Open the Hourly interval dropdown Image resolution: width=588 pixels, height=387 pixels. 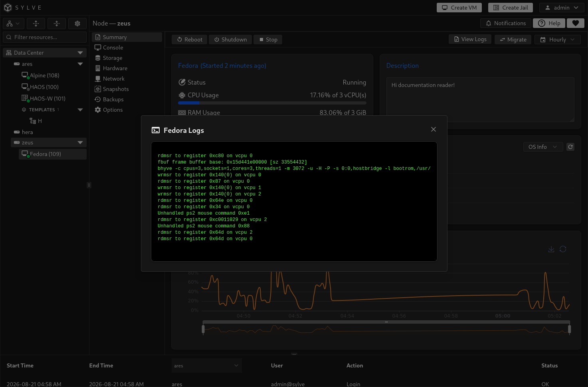557,39
